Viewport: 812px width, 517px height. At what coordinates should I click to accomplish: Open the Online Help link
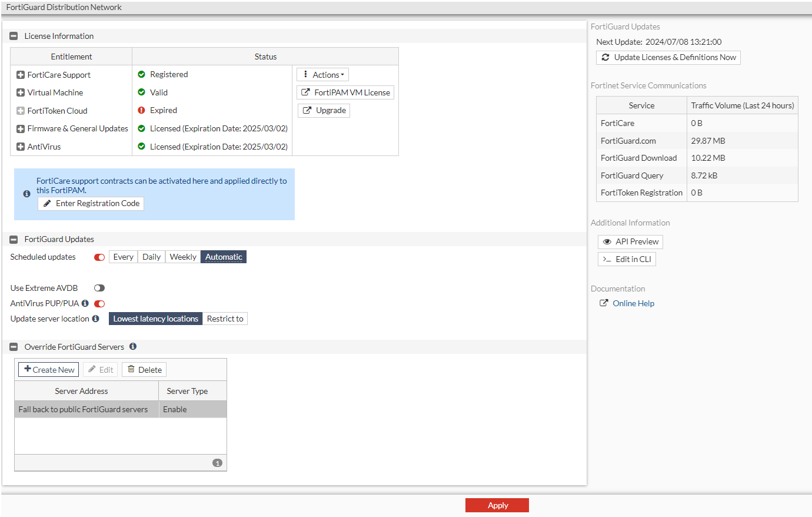pyautogui.click(x=633, y=303)
